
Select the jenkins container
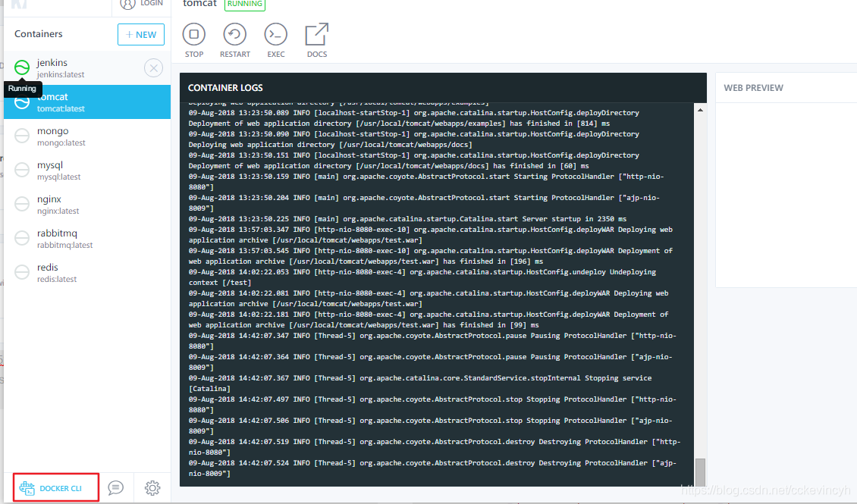click(87, 67)
